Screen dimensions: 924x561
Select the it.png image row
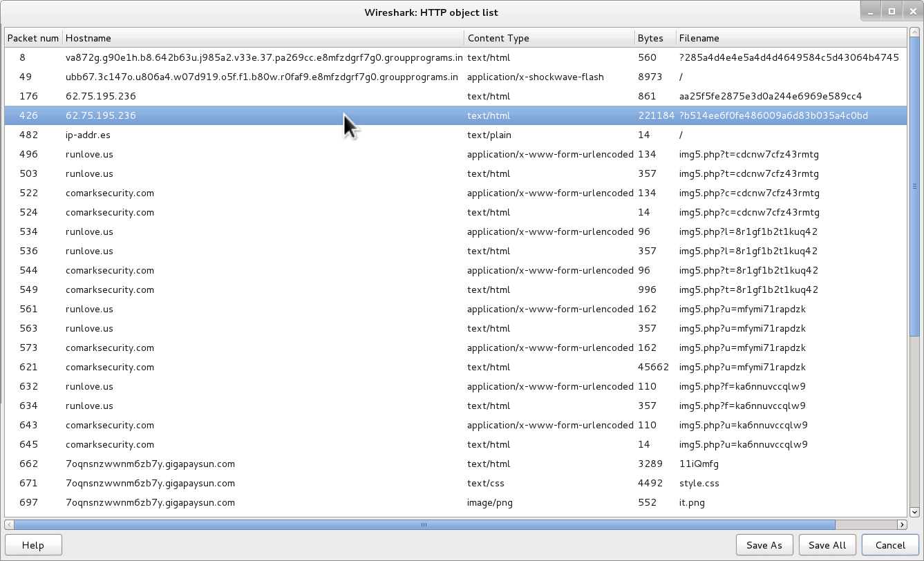[x=455, y=502]
